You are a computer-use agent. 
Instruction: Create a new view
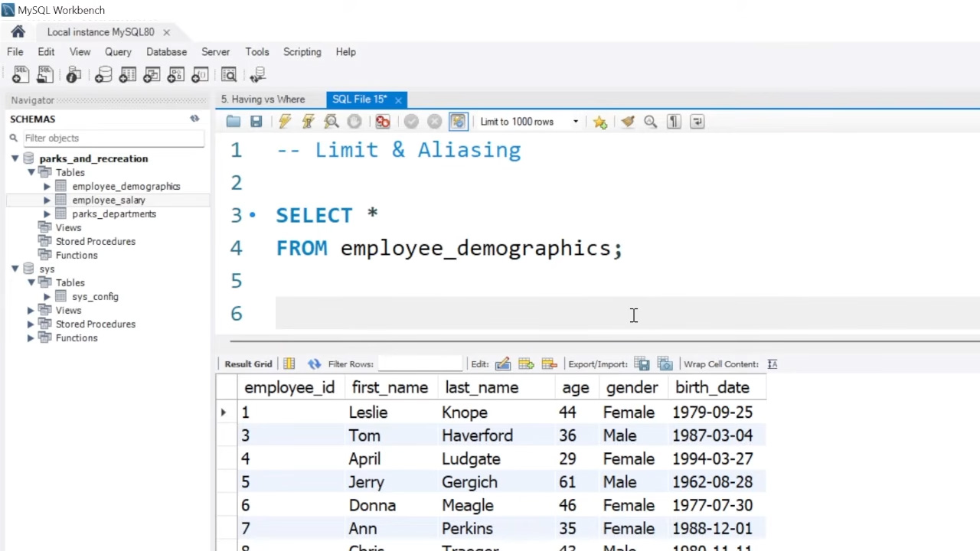click(x=152, y=75)
